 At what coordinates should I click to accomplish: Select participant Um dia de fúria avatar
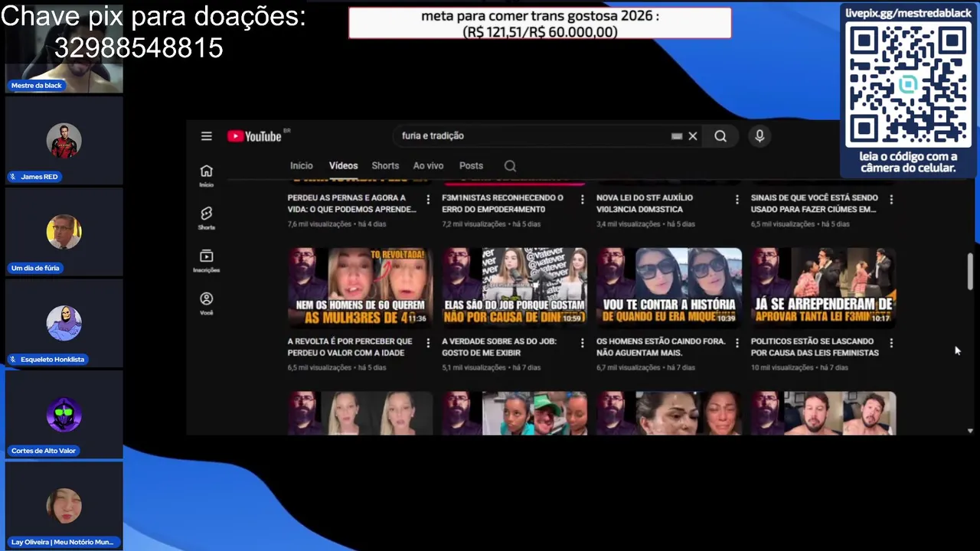(64, 232)
